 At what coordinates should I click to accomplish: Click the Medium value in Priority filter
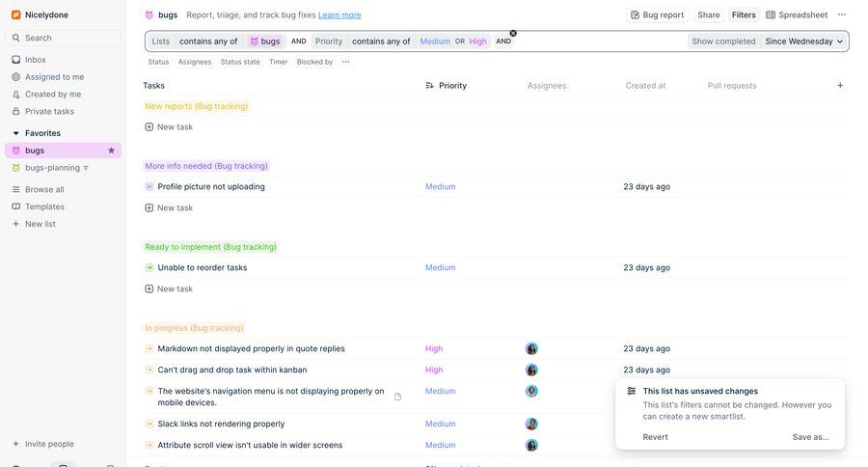click(x=435, y=41)
